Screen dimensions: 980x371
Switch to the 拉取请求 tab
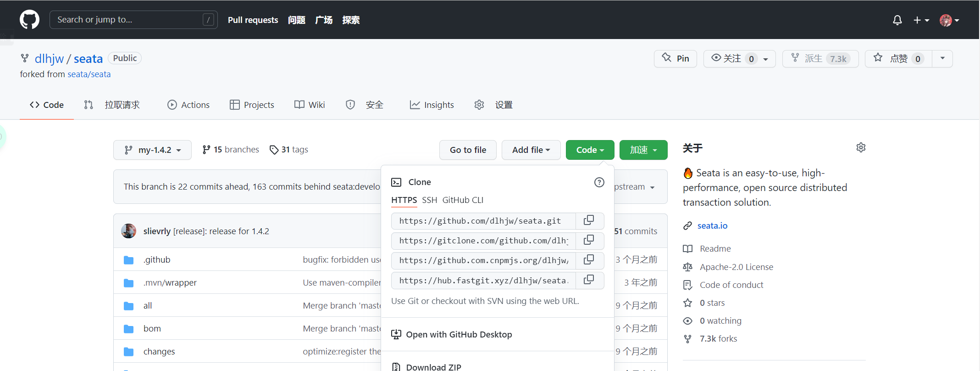112,105
